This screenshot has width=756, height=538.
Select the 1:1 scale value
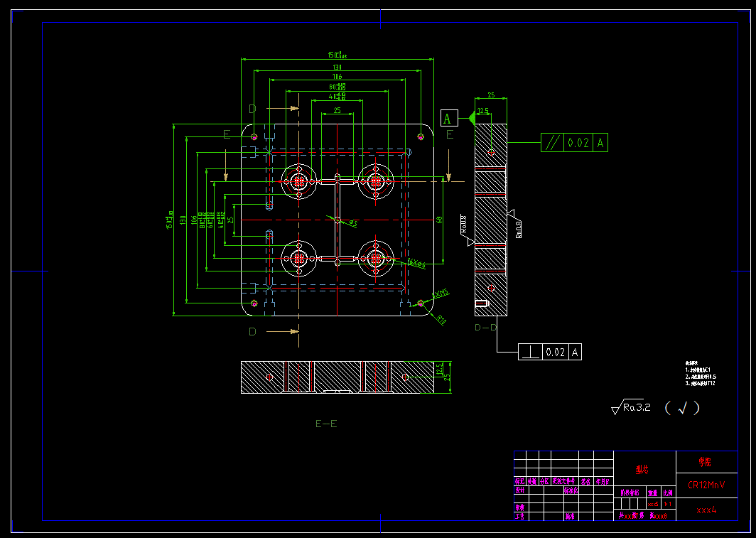coord(668,504)
